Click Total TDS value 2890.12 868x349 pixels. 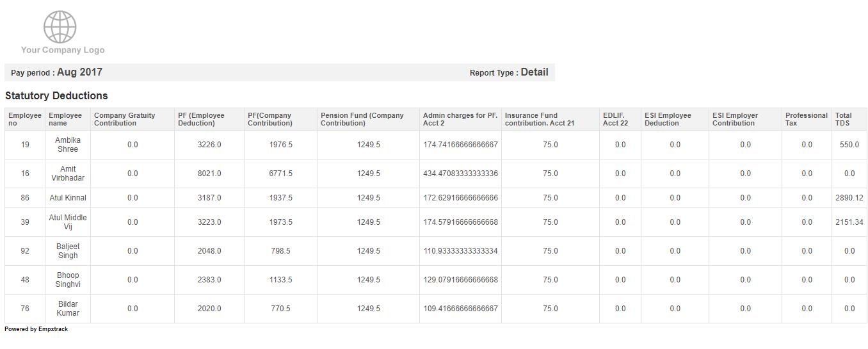coord(849,198)
